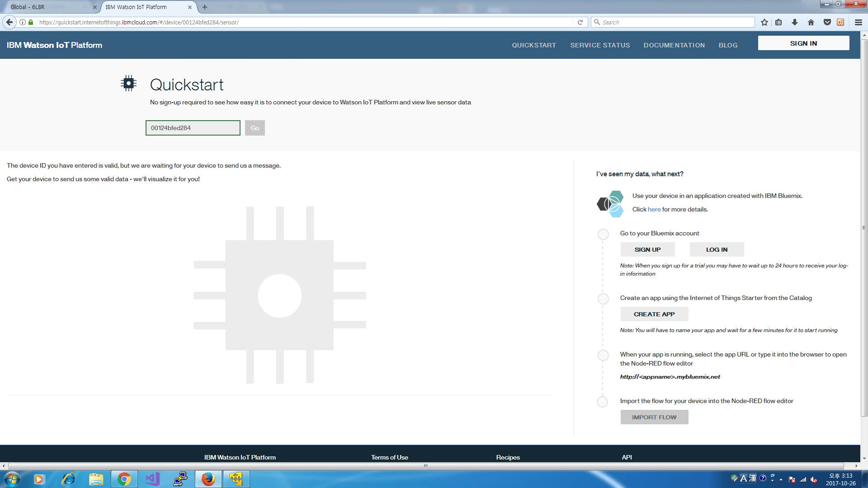Show the bookmarks list icon
868x488 pixels.
click(778, 22)
